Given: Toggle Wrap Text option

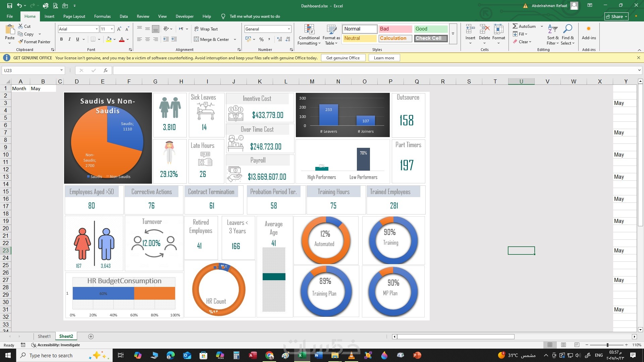Looking at the screenshot, I should (x=206, y=29).
